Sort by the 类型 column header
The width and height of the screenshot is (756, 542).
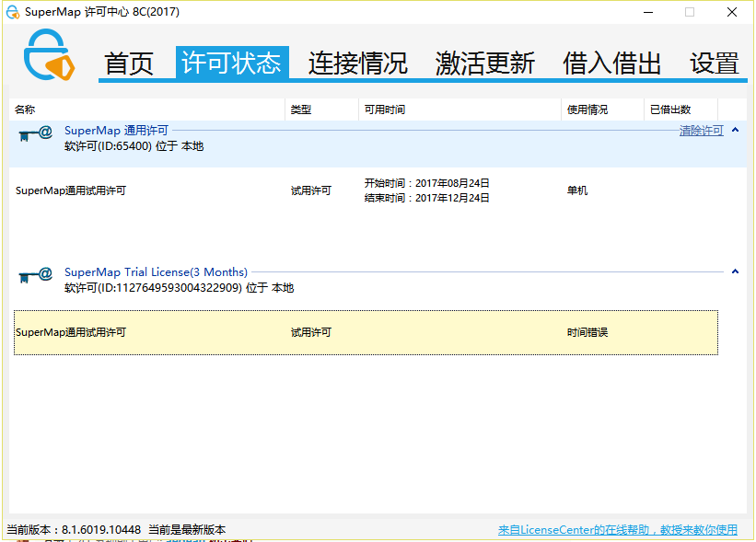pos(321,110)
